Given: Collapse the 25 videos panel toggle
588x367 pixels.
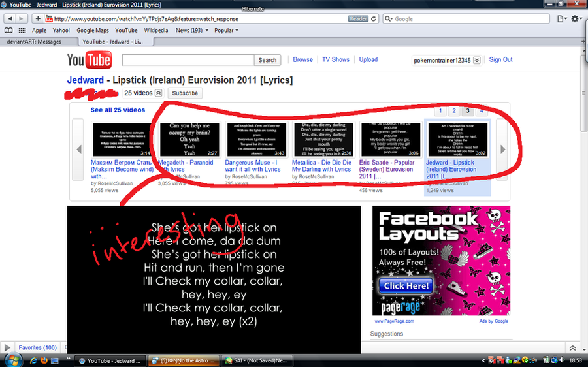Looking at the screenshot, I should (x=159, y=93).
